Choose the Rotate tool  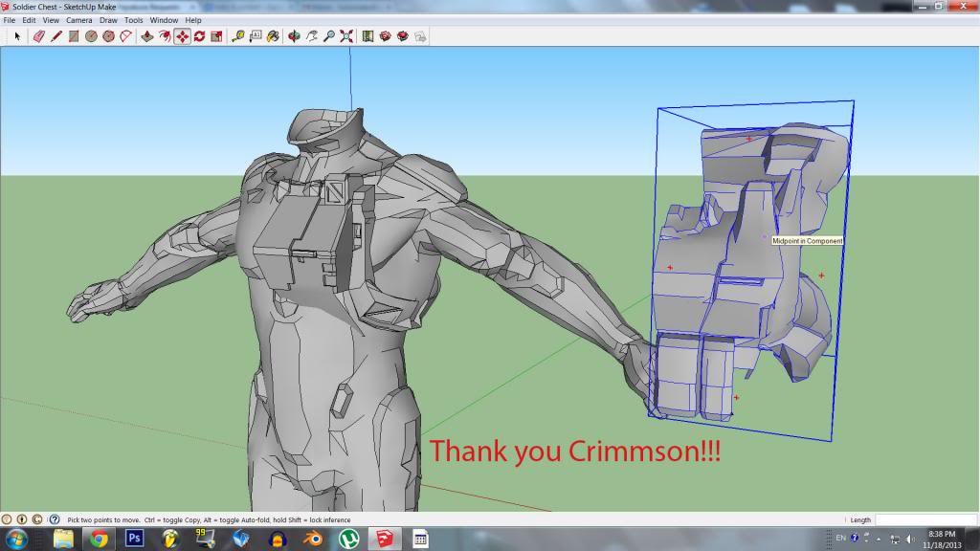tap(199, 36)
